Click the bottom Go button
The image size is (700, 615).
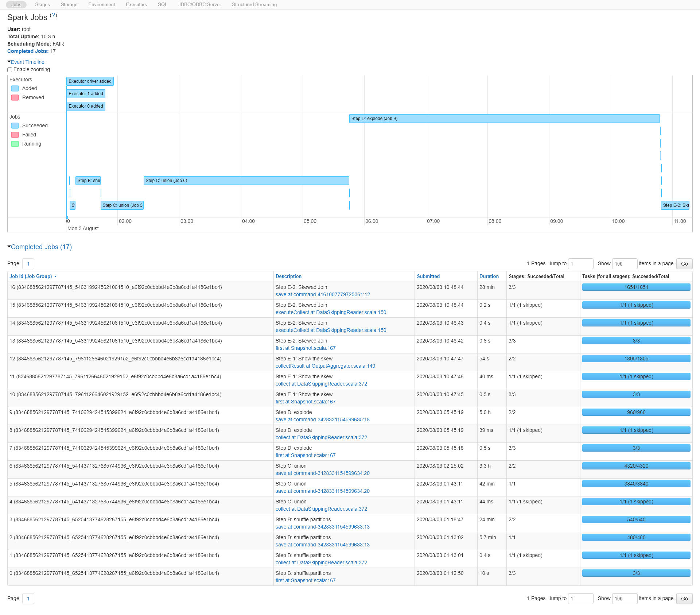coord(684,599)
